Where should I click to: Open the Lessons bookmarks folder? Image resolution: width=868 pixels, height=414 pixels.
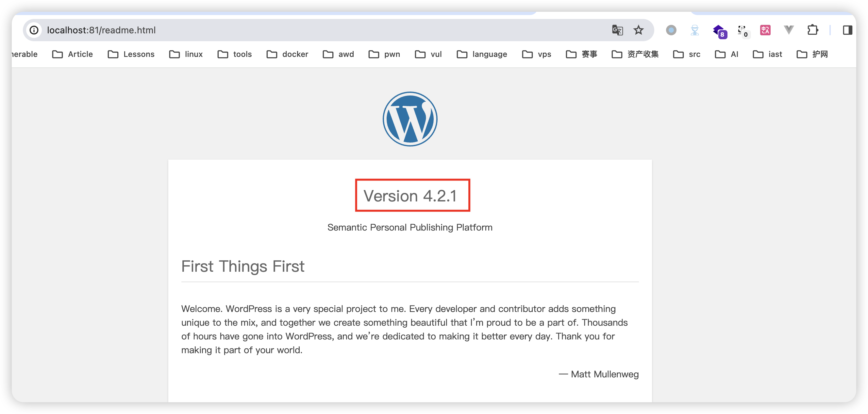pos(131,54)
